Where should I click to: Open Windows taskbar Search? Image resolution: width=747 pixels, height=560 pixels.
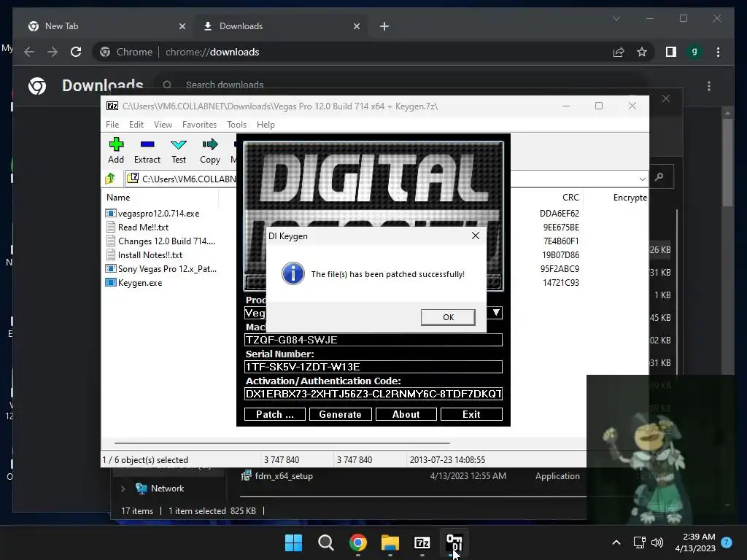pos(326,542)
